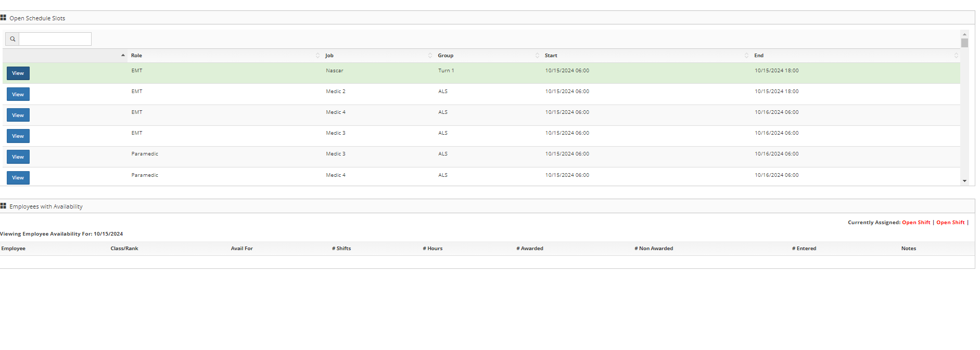The image size is (980, 350).
Task: View the Paramedic Medic 3 slot
Action: pyautogui.click(x=18, y=157)
